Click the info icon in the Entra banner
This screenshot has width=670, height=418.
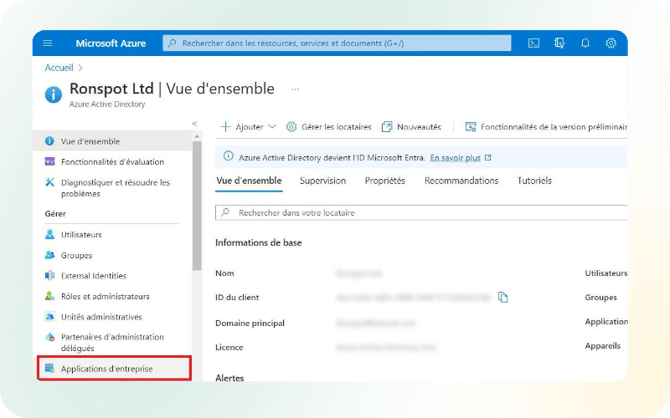[x=228, y=156]
